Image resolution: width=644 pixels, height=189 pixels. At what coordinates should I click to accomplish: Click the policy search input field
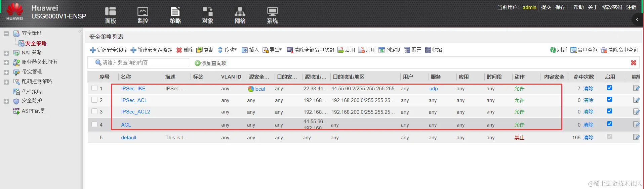point(141,63)
